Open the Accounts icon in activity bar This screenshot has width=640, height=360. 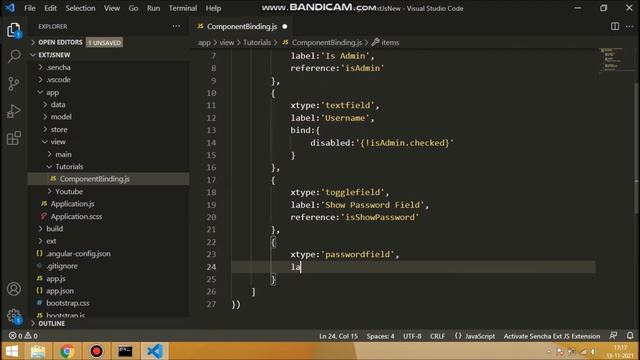click(13, 289)
